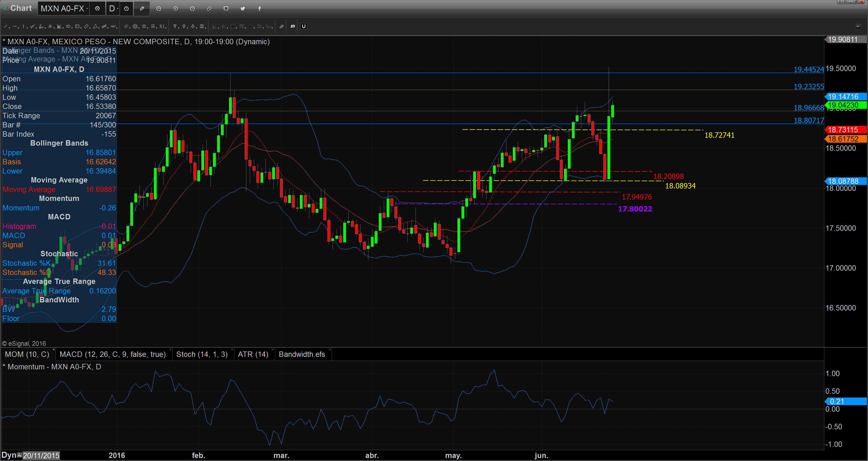868x461 pixels.
Task: Click the 18.08788 lower band marker
Action: [x=845, y=181]
